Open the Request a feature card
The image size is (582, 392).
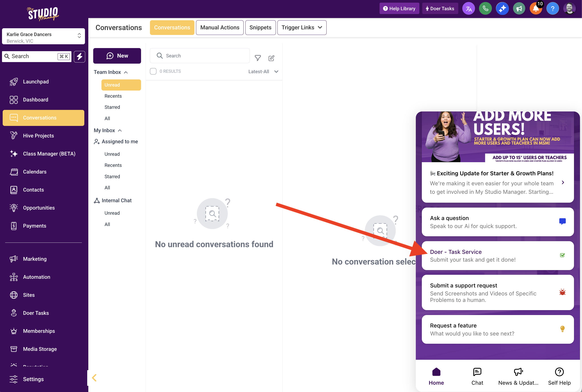tap(497, 329)
